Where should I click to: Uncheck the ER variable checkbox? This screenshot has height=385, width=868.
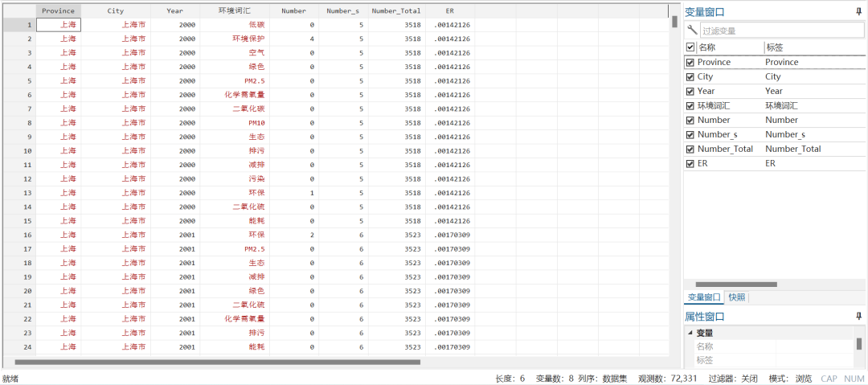690,163
